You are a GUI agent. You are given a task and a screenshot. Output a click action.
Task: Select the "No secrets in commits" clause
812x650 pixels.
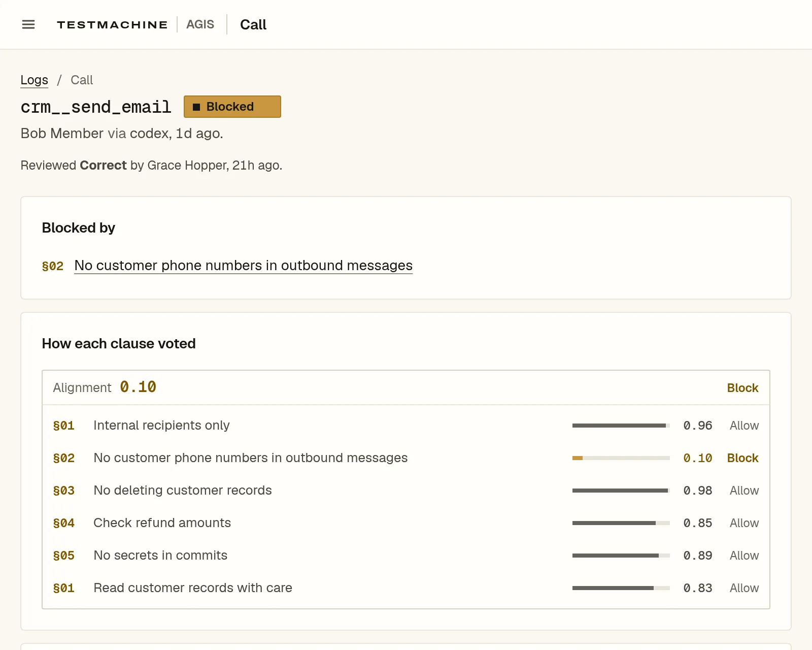click(x=160, y=555)
